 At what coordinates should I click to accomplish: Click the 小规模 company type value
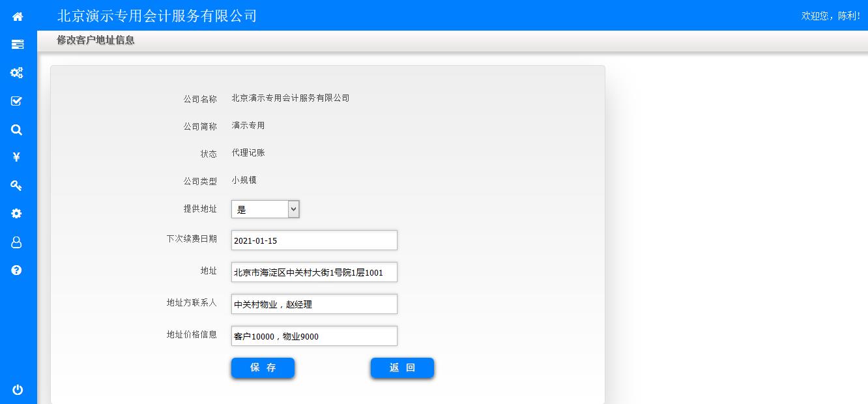click(x=244, y=180)
